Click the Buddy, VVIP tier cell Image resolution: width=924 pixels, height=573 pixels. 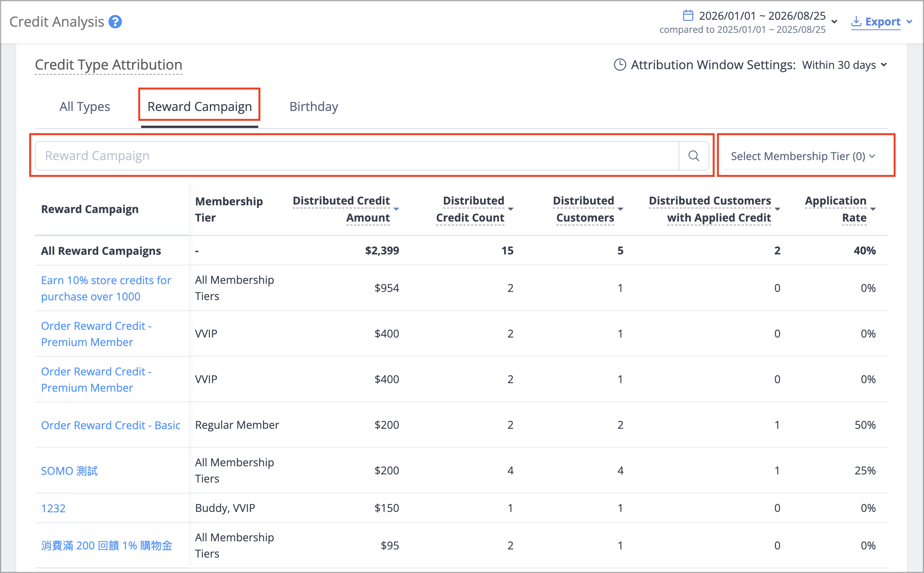point(225,508)
